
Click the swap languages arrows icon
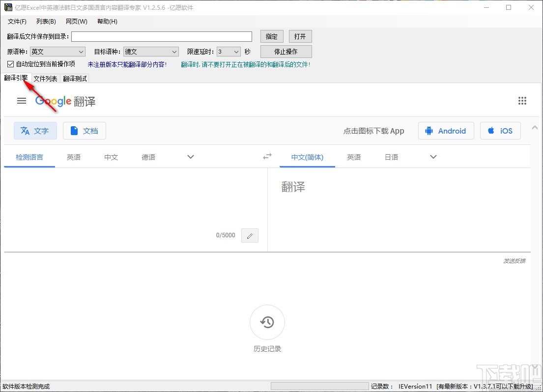267,156
